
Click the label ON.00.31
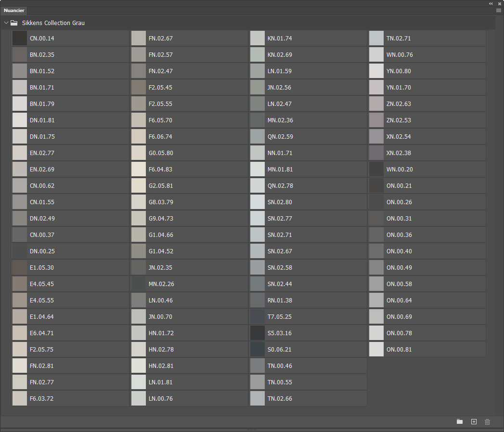coord(399,219)
